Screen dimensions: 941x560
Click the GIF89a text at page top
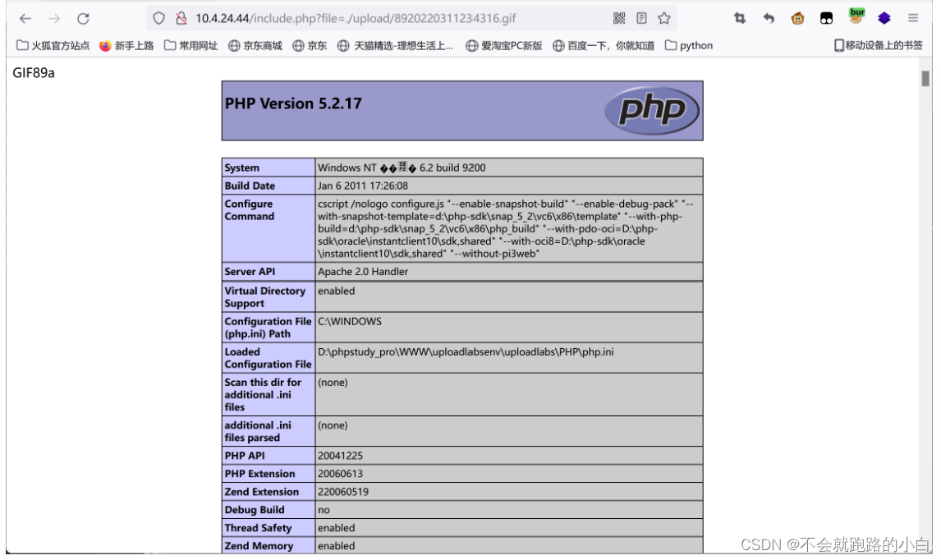click(x=34, y=72)
